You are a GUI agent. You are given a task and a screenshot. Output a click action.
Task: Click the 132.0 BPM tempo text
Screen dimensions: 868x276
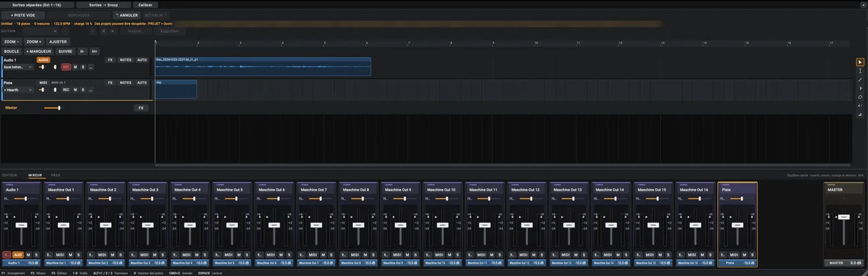point(63,23)
